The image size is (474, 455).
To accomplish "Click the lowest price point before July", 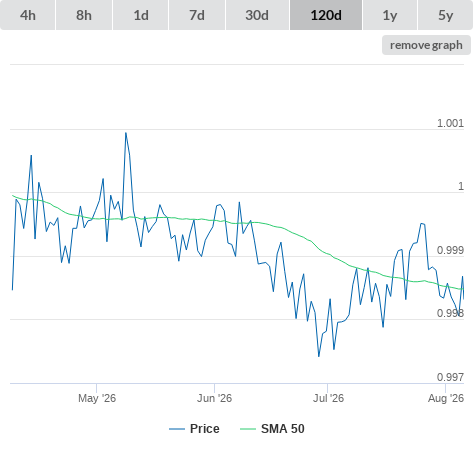I will pos(319,356).
